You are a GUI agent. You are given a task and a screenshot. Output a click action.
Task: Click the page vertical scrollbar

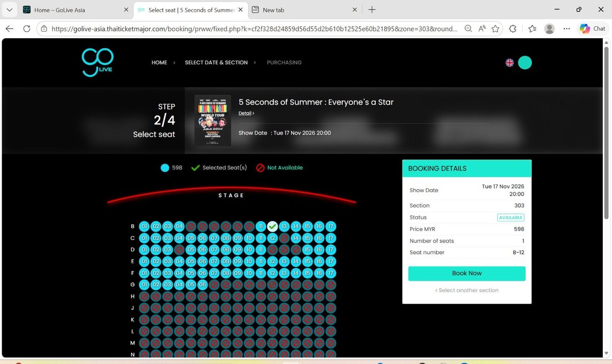(606, 133)
